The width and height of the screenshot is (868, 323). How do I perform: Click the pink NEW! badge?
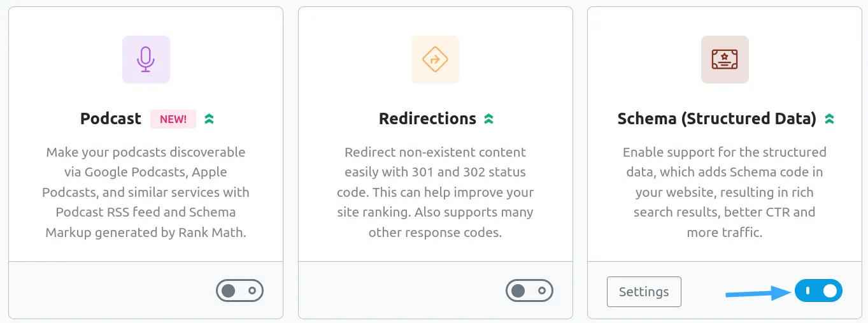tap(173, 119)
